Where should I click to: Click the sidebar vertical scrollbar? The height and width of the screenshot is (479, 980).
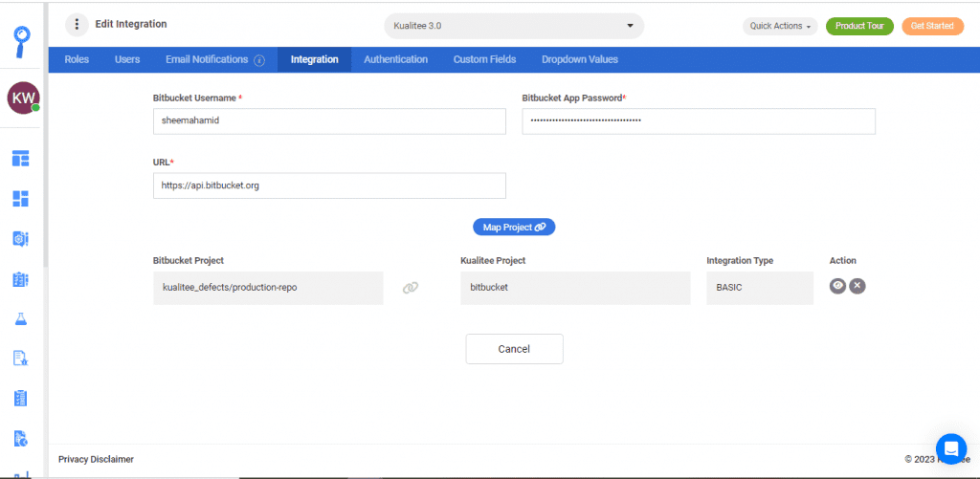tap(46, 136)
